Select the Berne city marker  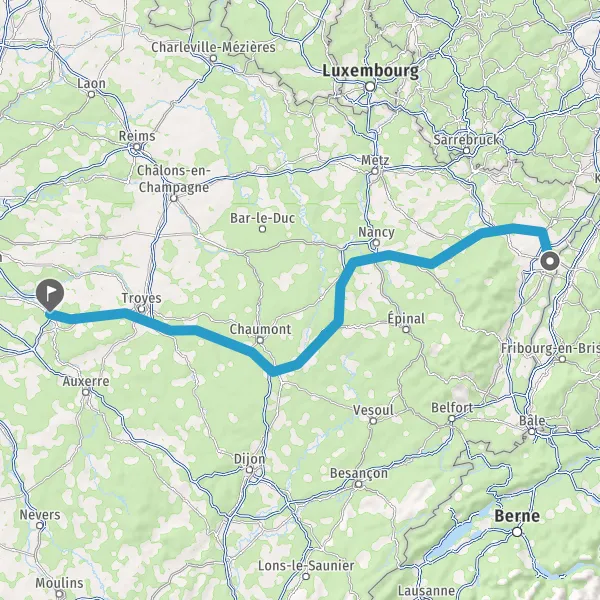point(517,532)
